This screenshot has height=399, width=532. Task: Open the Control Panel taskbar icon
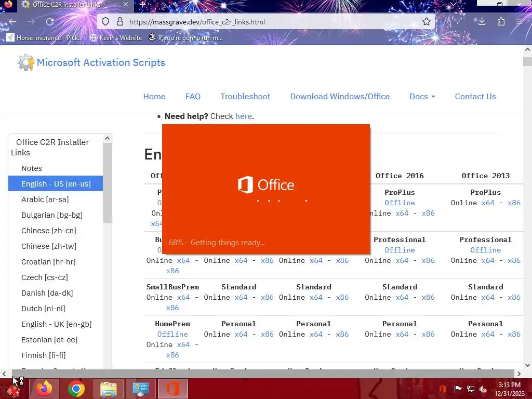tap(140, 389)
